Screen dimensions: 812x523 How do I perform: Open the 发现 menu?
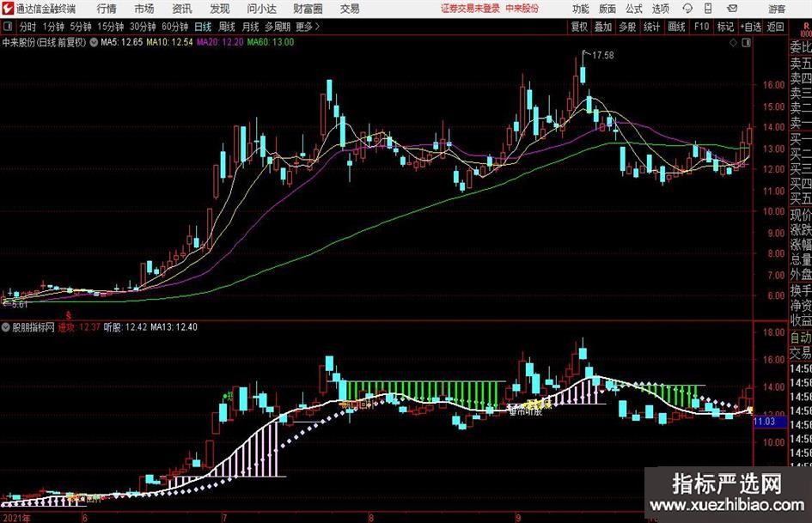(x=220, y=9)
